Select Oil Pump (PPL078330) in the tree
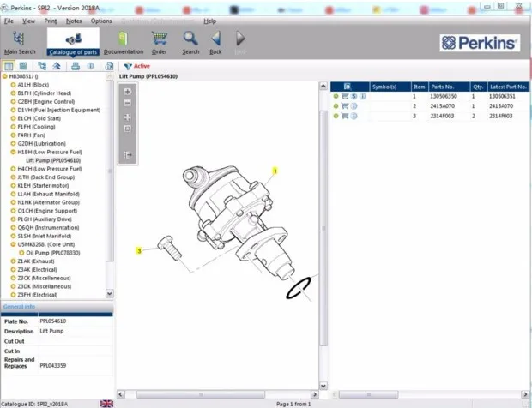The height and width of the screenshot is (408, 532). coord(53,253)
